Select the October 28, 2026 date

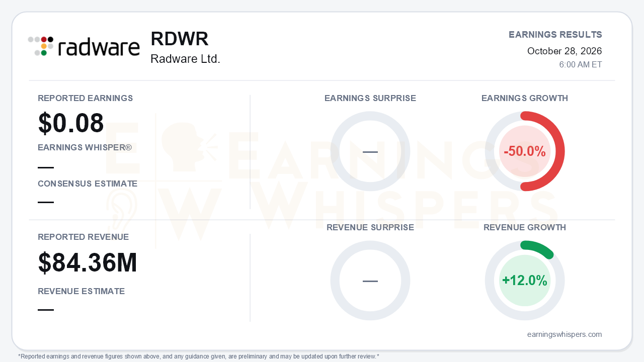pyautogui.click(x=565, y=51)
